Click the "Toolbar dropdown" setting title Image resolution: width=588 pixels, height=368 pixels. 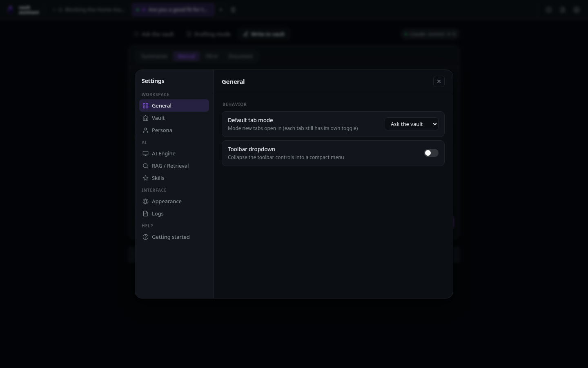click(252, 149)
